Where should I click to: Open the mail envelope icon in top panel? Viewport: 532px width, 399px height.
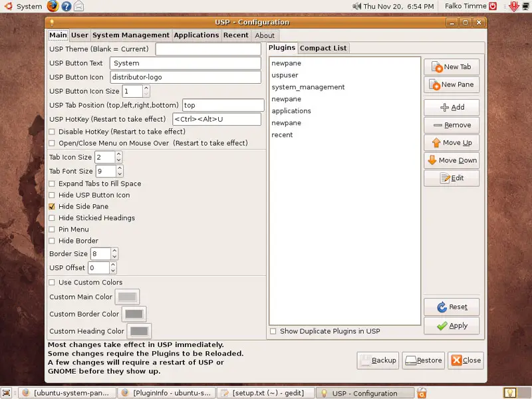(x=78, y=6)
